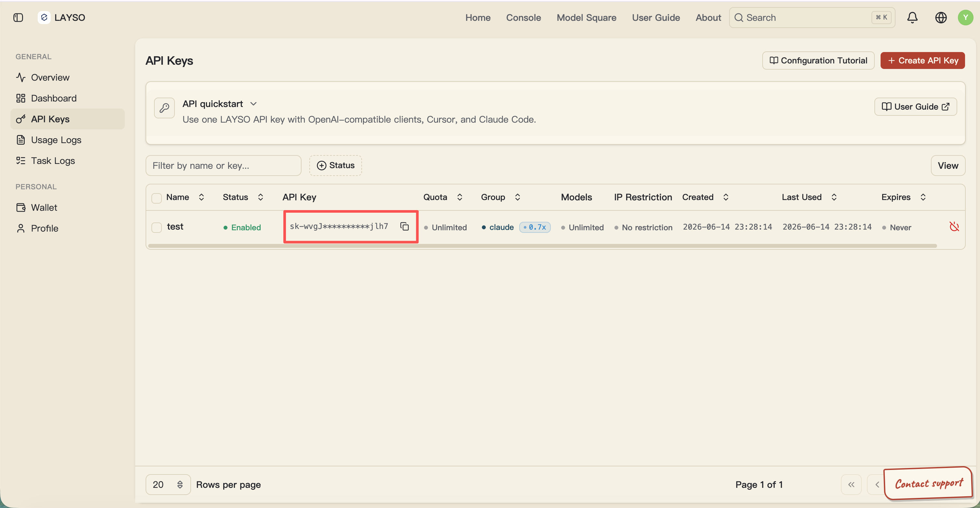Click the top Search box
This screenshot has height=508, width=980.
tap(812, 18)
